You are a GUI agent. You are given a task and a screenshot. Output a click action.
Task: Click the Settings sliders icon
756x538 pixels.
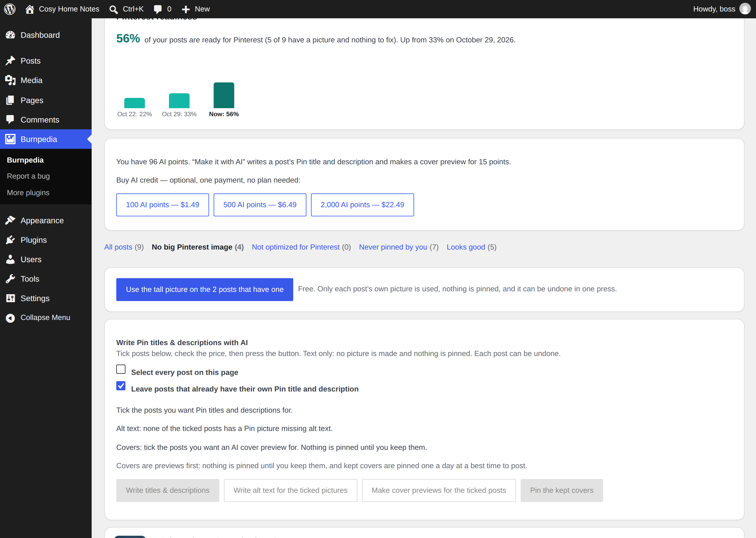pyautogui.click(x=10, y=298)
